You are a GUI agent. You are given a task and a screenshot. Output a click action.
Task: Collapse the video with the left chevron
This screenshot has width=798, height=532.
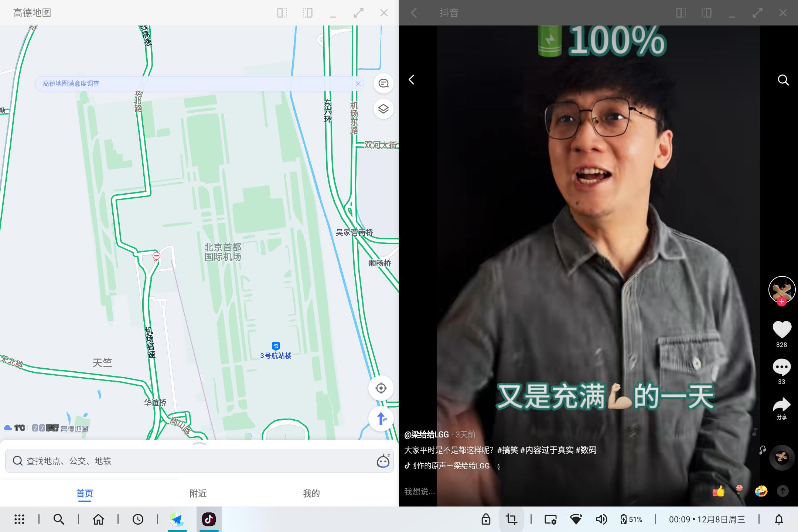pyautogui.click(x=412, y=80)
